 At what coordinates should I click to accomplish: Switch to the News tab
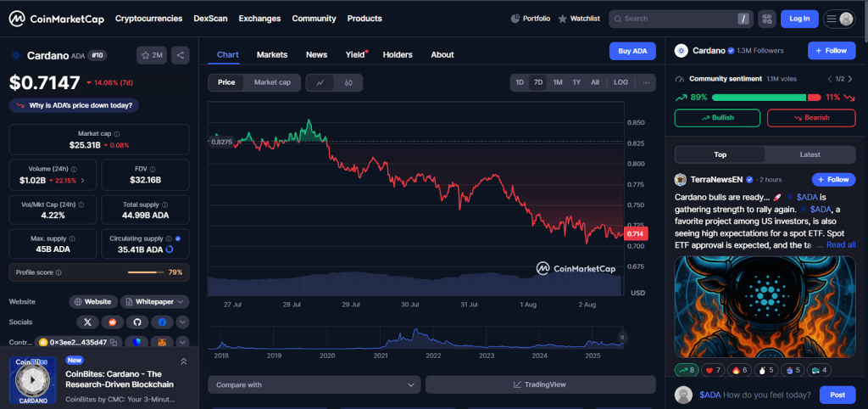click(317, 55)
